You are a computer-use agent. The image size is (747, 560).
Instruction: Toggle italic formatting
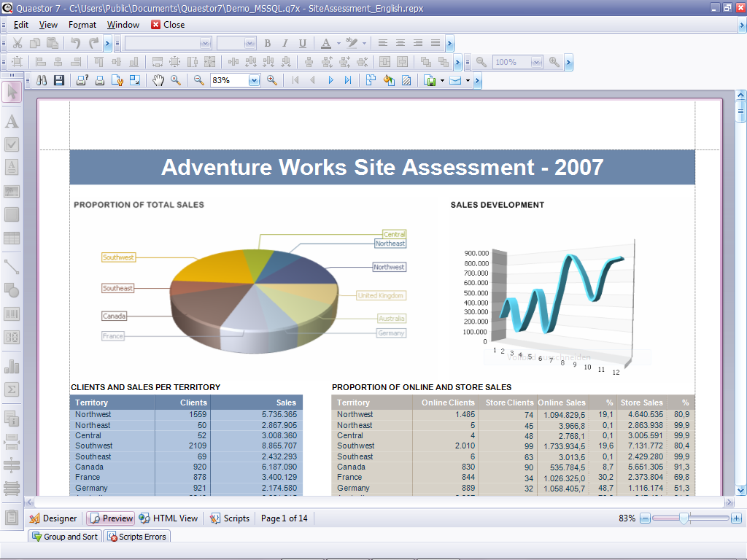tap(285, 43)
